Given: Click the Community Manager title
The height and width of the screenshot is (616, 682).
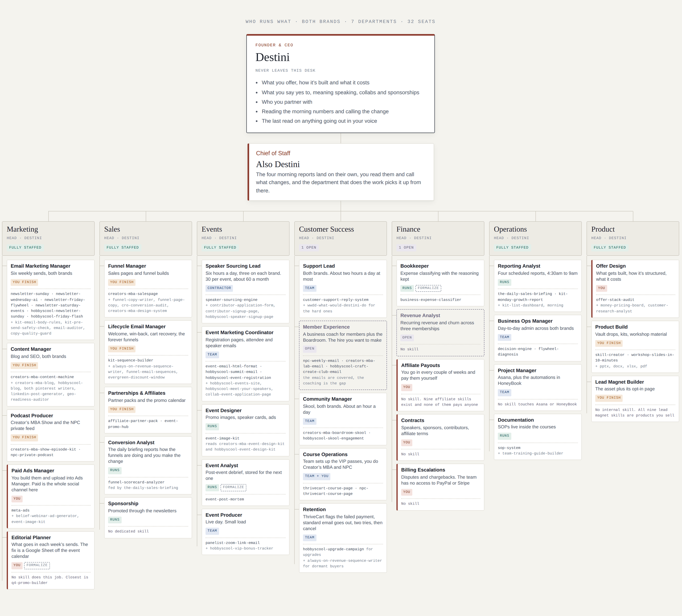Looking at the screenshot, I should (327, 399).
